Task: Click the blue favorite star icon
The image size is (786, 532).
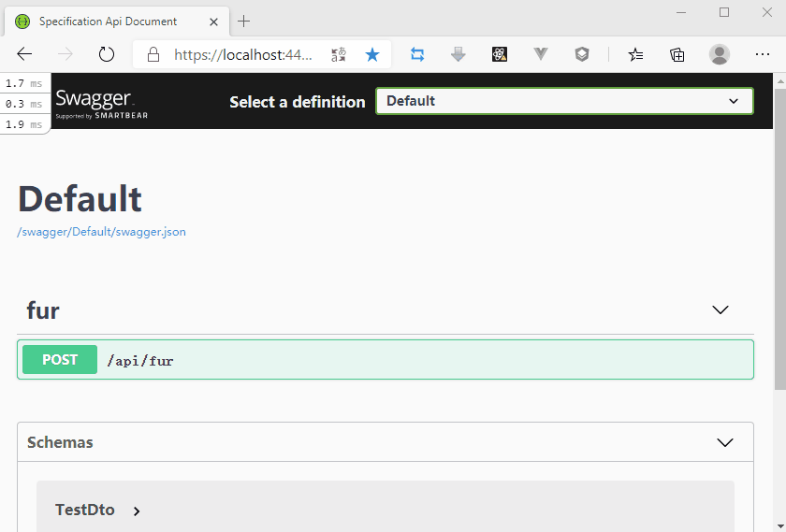Action: coord(372,54)
